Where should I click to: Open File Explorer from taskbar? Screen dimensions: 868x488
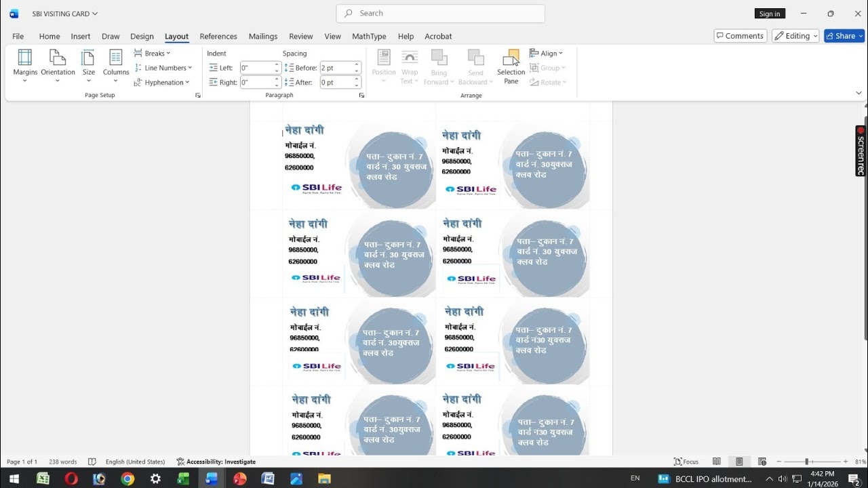point(324,479)
